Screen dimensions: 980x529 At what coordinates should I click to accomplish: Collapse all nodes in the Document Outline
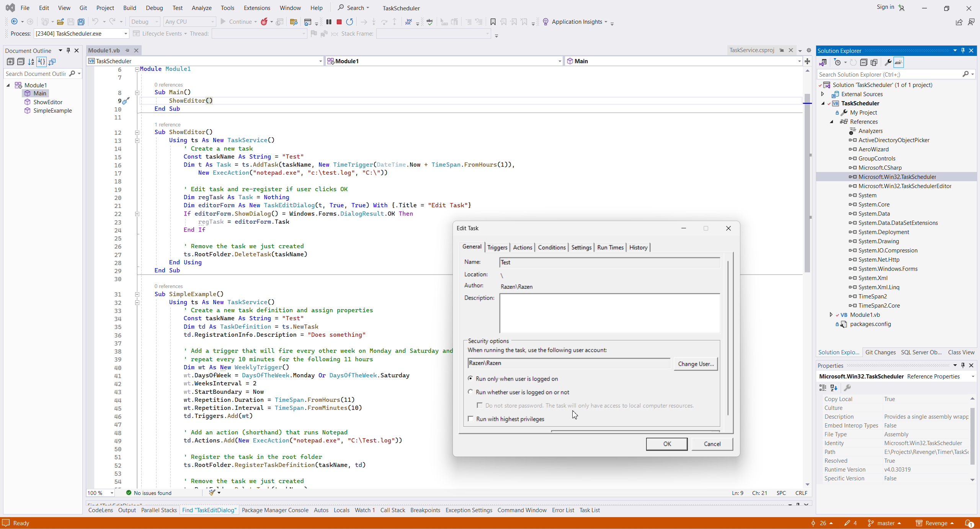(21, 62)
